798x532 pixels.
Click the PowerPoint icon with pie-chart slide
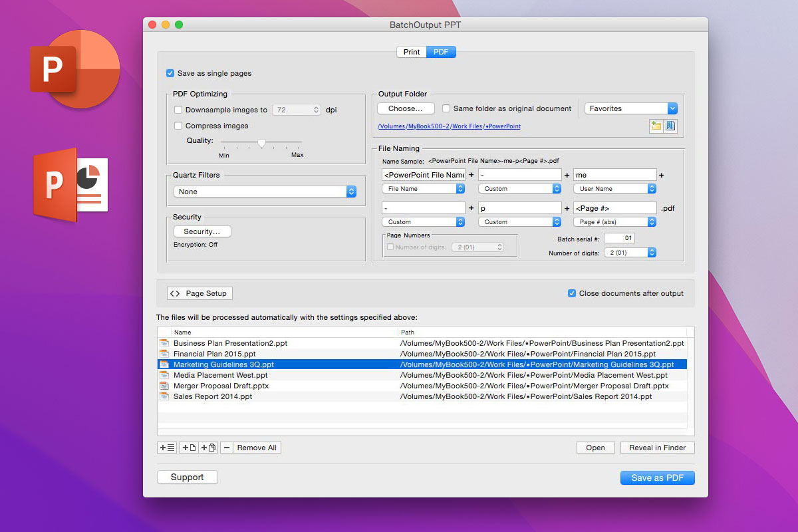70,185
